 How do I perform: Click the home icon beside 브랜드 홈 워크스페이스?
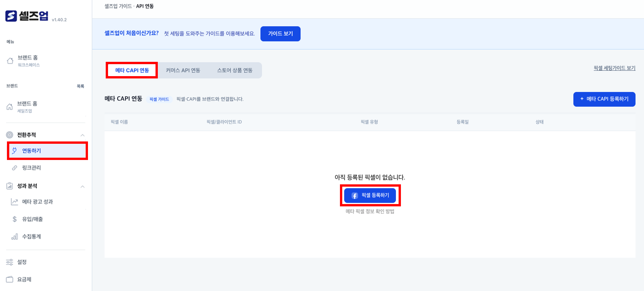(10, 61)
